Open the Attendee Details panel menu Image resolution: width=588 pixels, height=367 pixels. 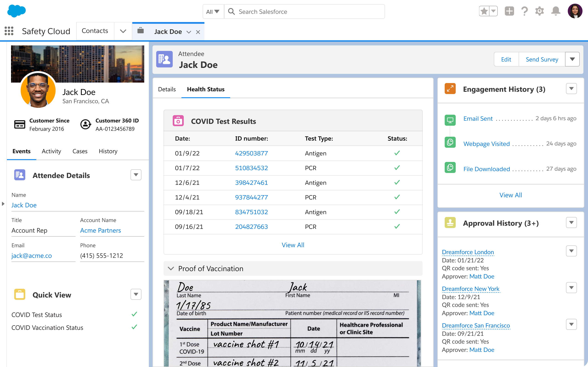136,175
